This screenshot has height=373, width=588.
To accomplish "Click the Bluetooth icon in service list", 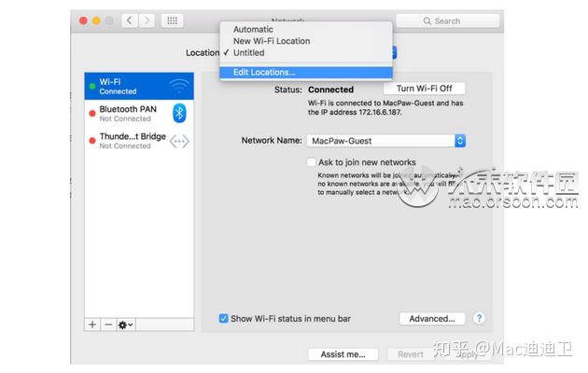I will [179, 113].
